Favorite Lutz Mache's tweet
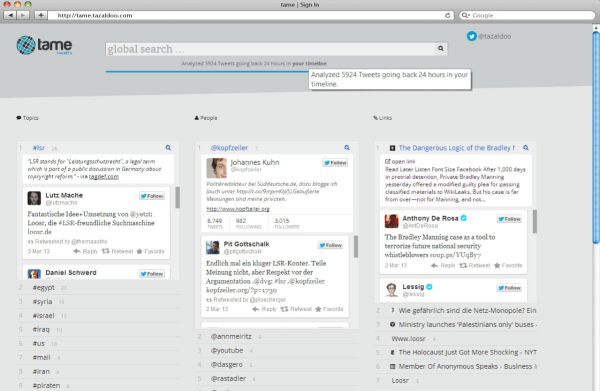The height and width of the screenshot is (391, 600). coord(150,251)
